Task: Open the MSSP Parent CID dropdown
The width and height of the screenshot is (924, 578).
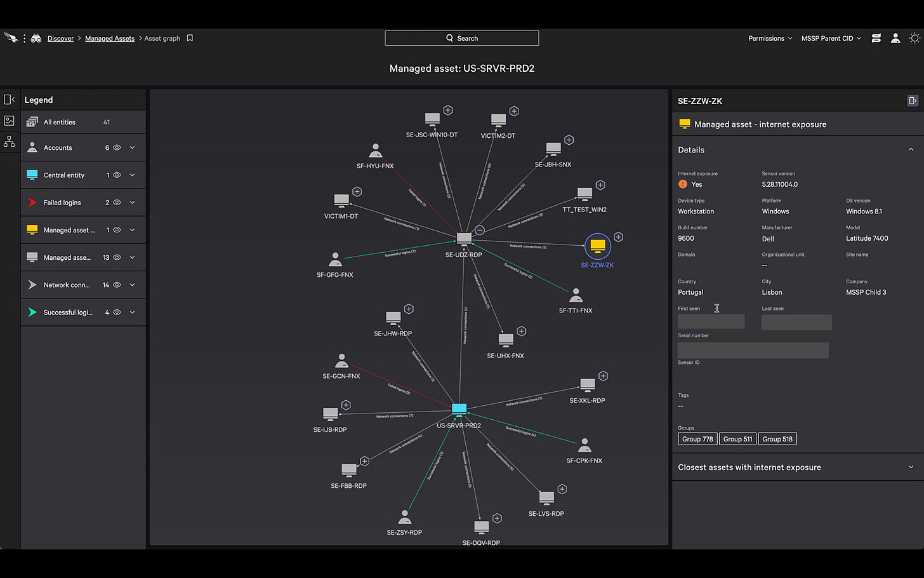Action: tap(831, 38)
